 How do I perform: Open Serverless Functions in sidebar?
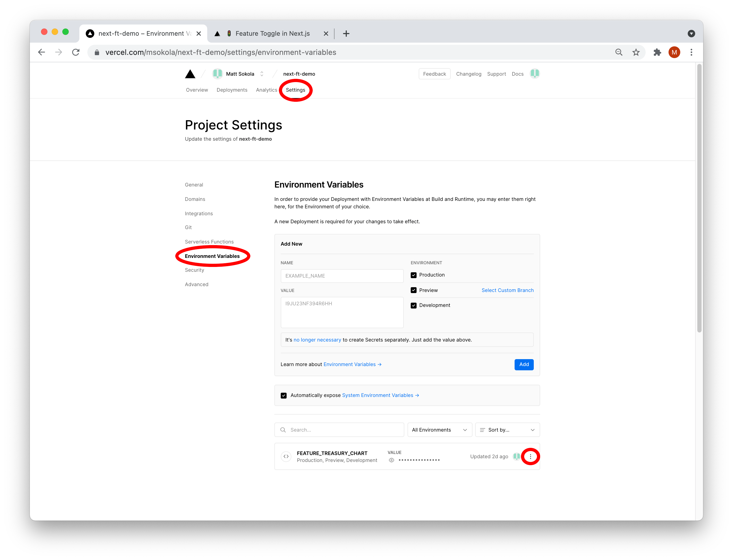(x=209, y=242)
